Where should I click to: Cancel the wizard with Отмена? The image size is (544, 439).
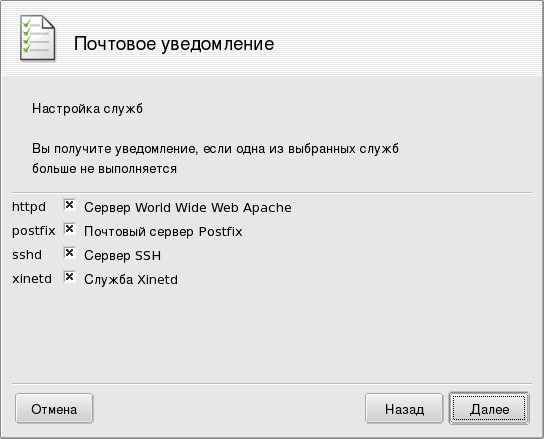pos(54,408)
